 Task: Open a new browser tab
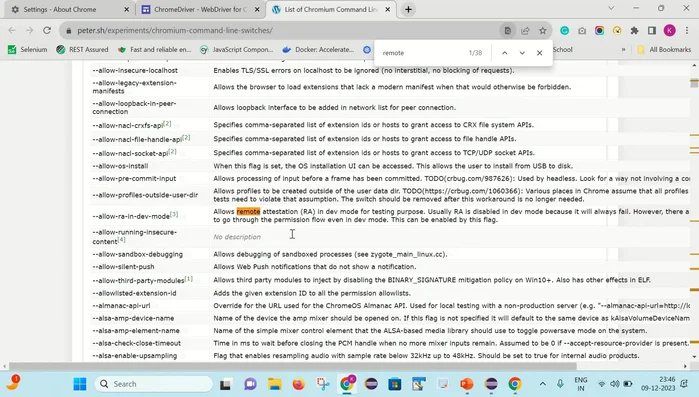click(x=408, y=9)
